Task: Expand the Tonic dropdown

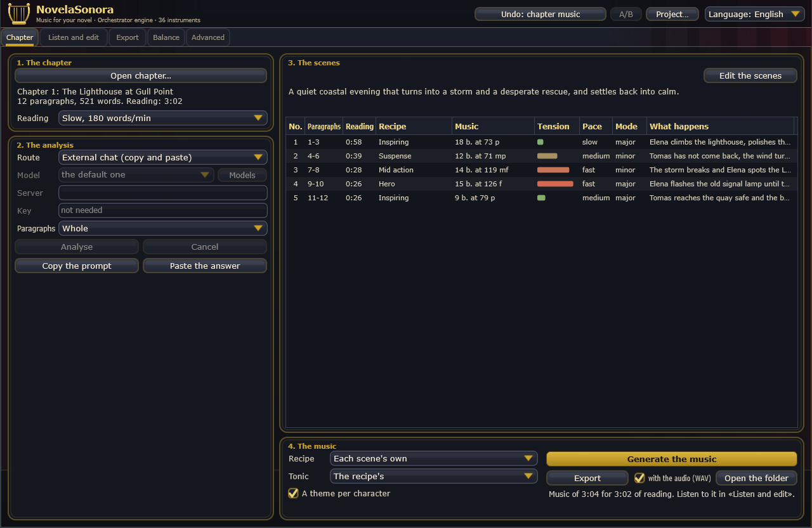Action: (x=434, y=476)
